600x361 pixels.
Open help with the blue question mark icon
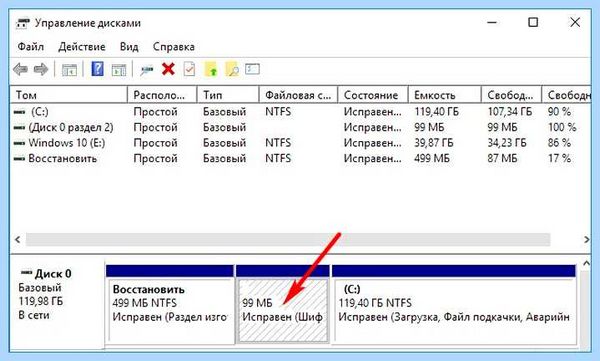[x=98, y=69]
